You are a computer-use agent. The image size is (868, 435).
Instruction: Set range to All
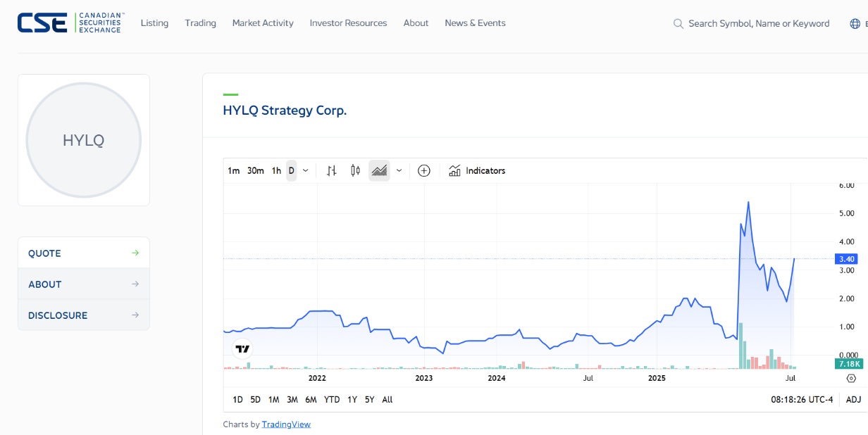click(x=387, y=399)
